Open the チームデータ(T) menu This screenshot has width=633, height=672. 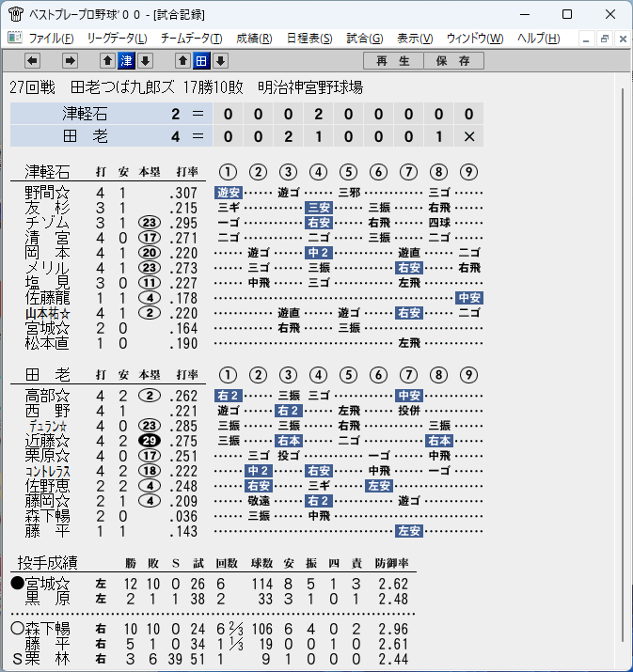(191, 39)
